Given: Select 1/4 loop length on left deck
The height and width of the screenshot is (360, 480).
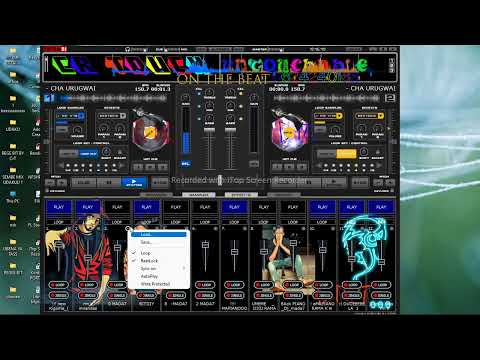Looking at the screenshot, I should coord(68,166).
